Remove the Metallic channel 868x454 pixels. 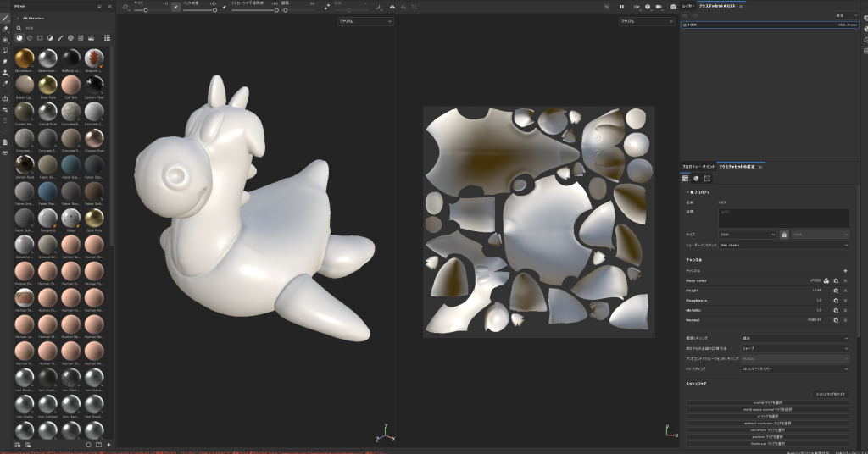(x=845, y=310)
